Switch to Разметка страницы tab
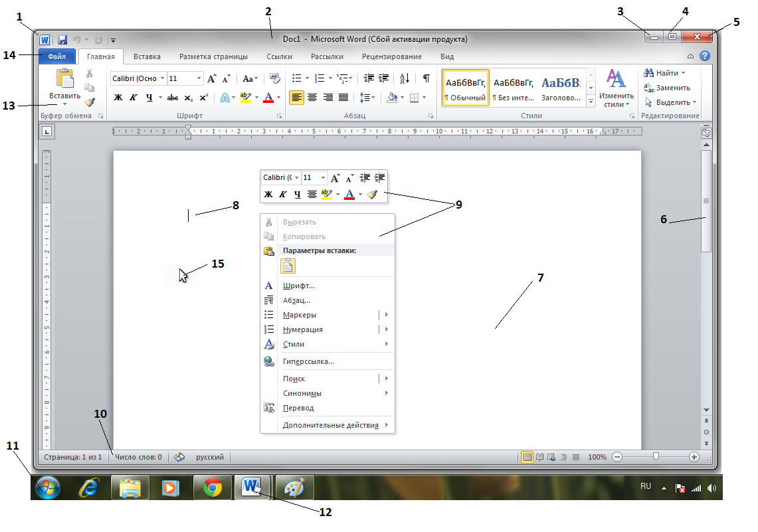The width and height of the screenshot is (758, 532). pyautogui.click(x=213, y=56)
